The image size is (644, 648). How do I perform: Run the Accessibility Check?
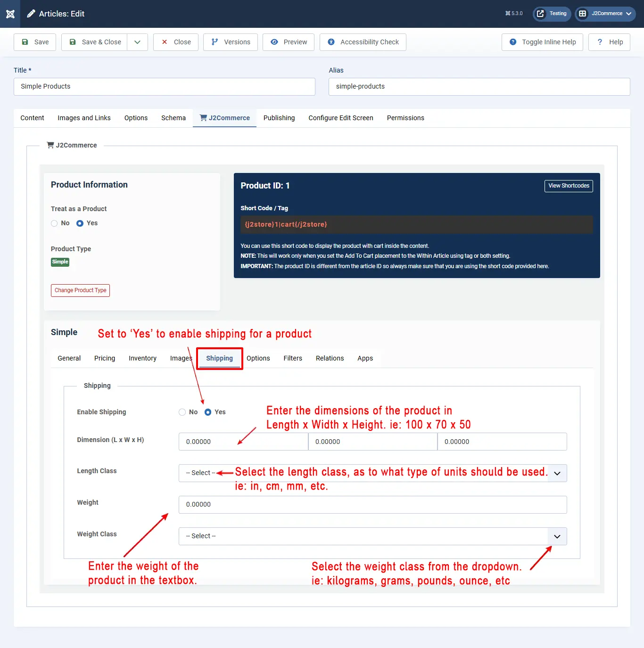[x=363, y=42]
